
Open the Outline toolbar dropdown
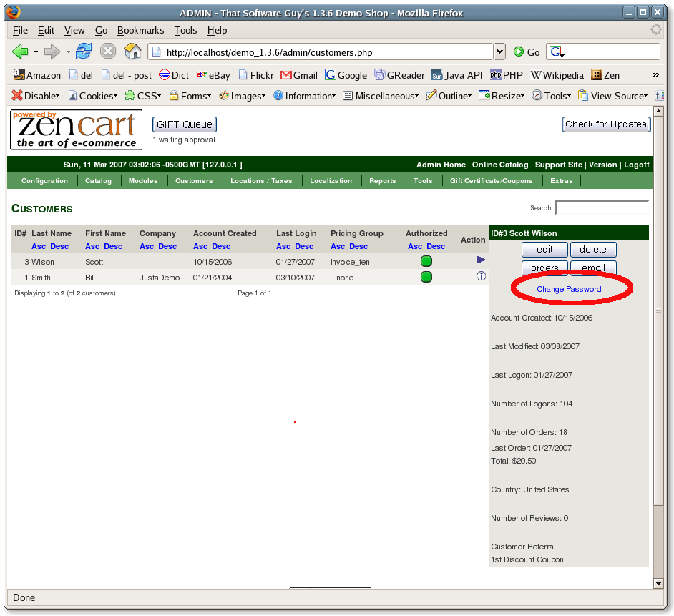pos(449,96)
